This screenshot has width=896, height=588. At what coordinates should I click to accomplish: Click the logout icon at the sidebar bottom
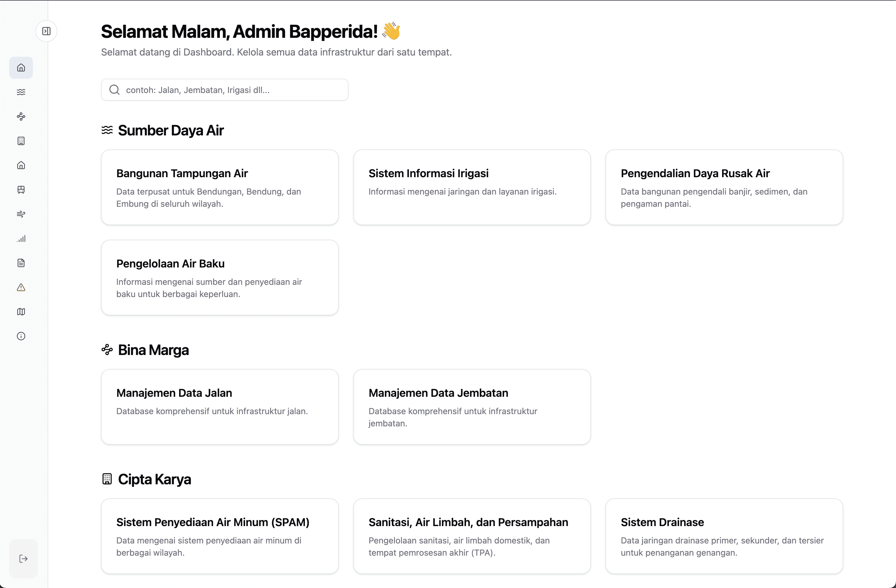pos(23,559)
